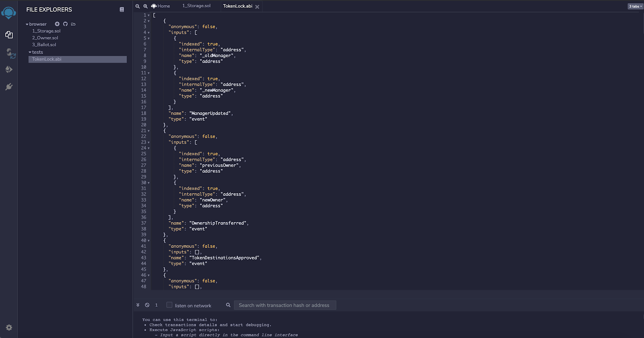Screen dimensions: 644x338
Task: Click "ManagerUpdated" on line 18
Action: point(211,113)
